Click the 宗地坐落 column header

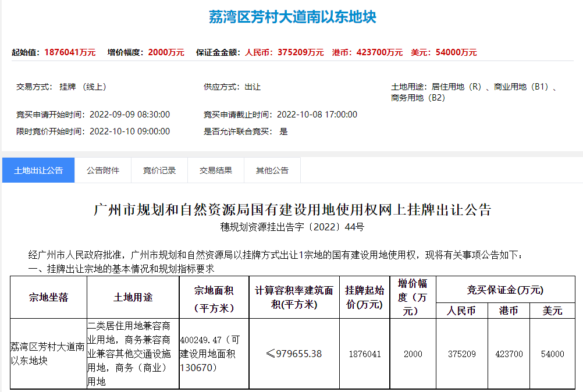[x=49, y=297]
